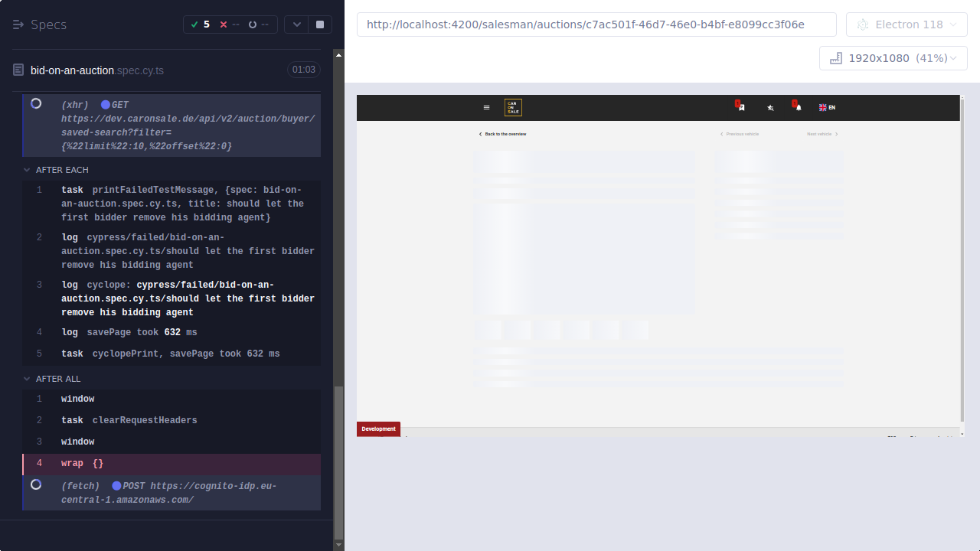Click the Specs list icon in the sidebar header
Screen dimensions: 980x551
point(17,24)
